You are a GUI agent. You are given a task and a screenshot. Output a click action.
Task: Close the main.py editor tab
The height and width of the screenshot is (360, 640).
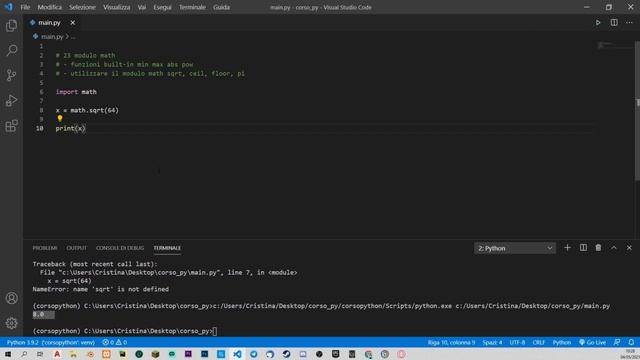click(x=72, y=23)
